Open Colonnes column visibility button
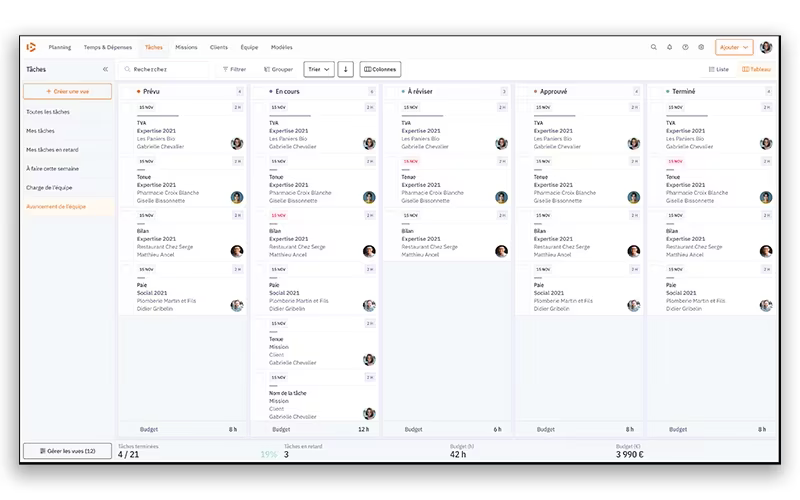800x500 pixels. point(380,69)
